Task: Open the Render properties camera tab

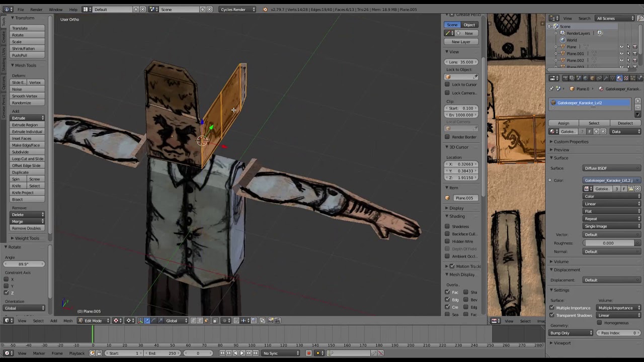Action: click(565, 78)
